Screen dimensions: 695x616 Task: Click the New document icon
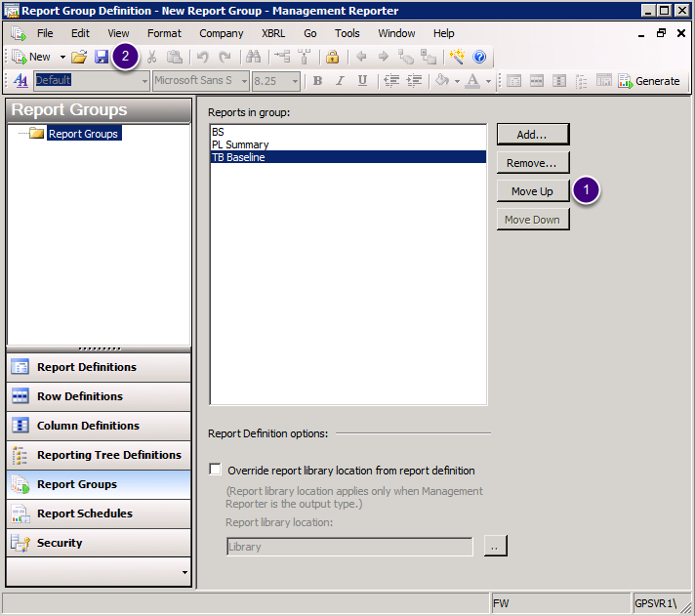tap(20, 57)
